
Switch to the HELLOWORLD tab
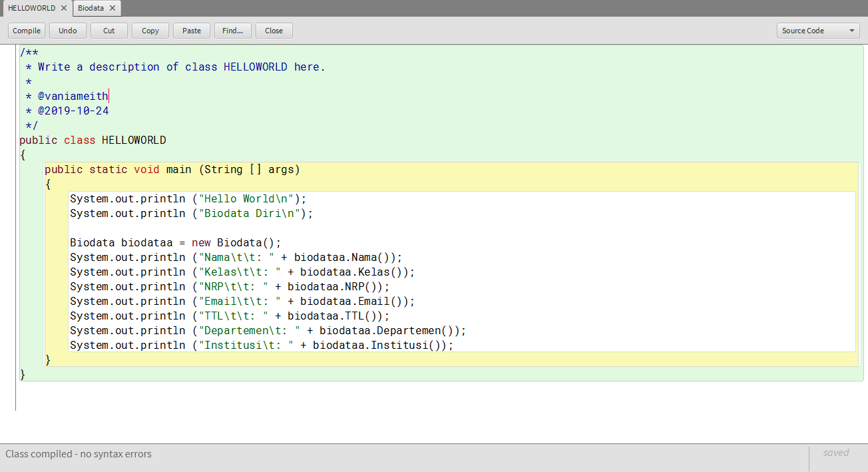tap(31, 8)
